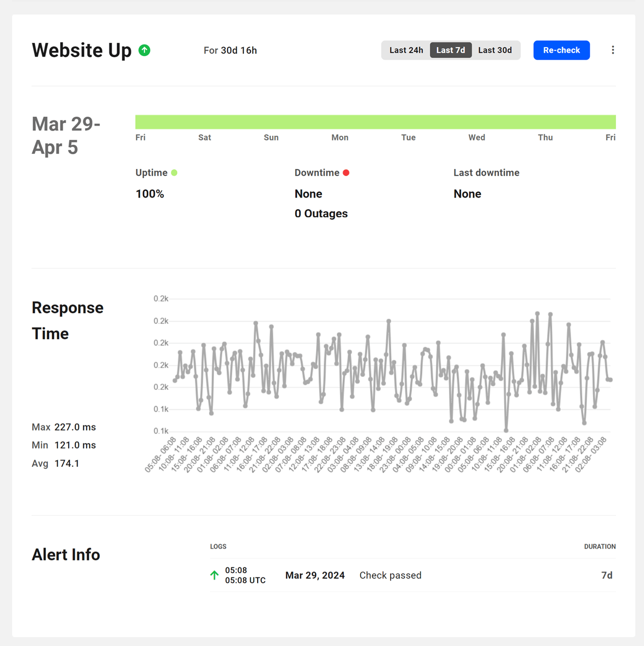Click the 7d duration value
The image size is (644, 646).
pos(607,575)
